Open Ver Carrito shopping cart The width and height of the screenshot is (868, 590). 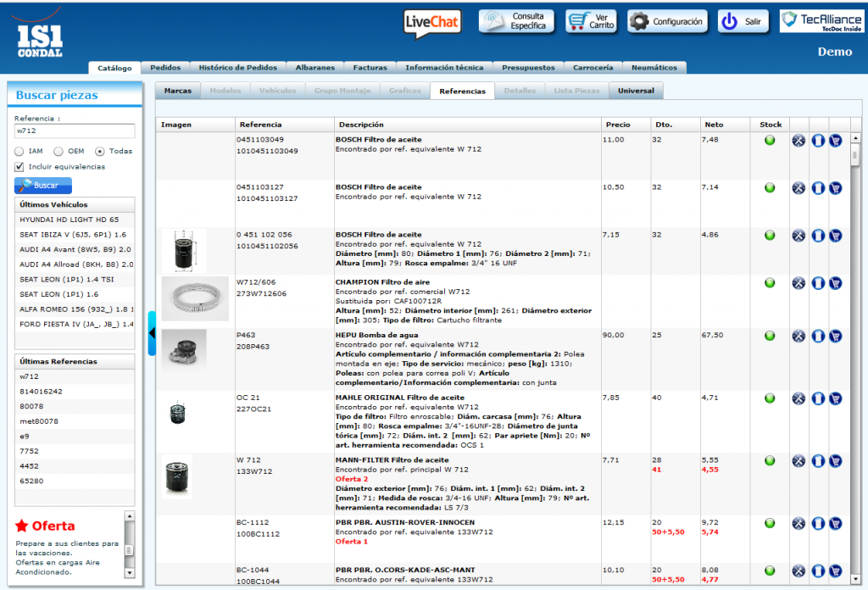[x=591, y=21]
